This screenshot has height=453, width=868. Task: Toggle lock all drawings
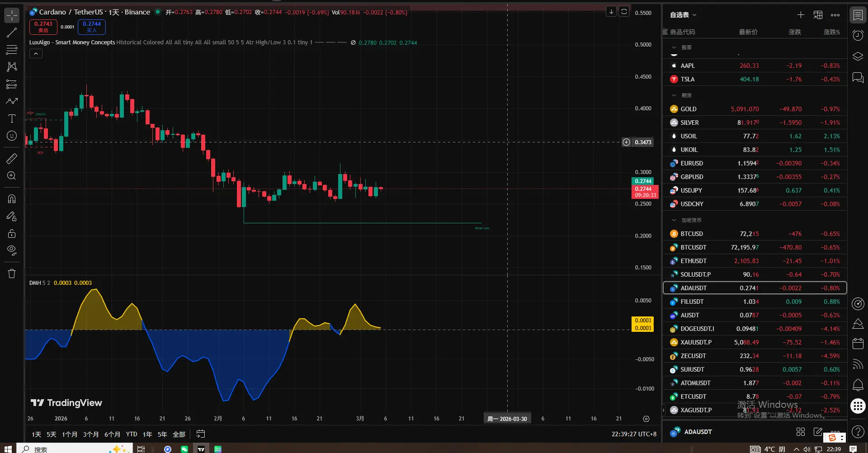pyautogui.click(x=12, y=233)
